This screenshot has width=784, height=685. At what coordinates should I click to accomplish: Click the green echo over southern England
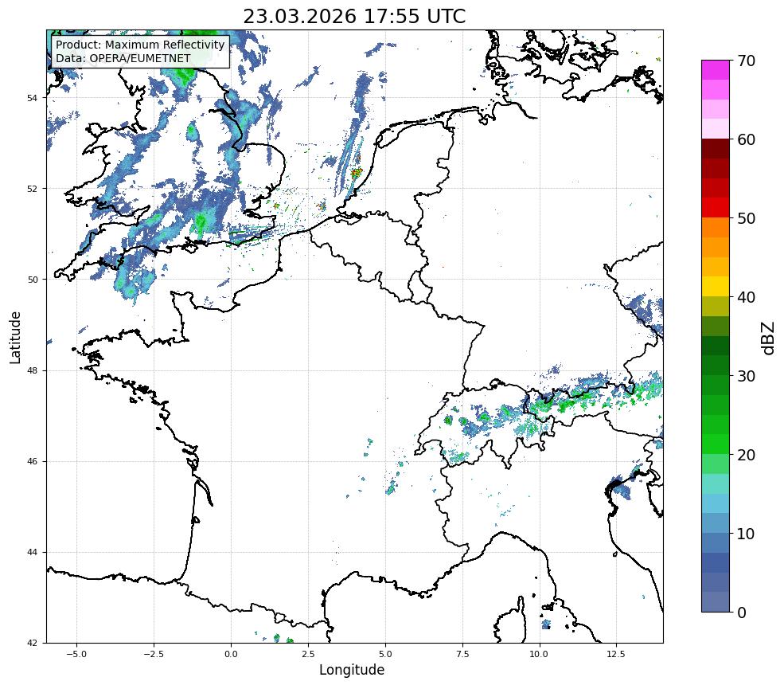[x=201, y=220]
